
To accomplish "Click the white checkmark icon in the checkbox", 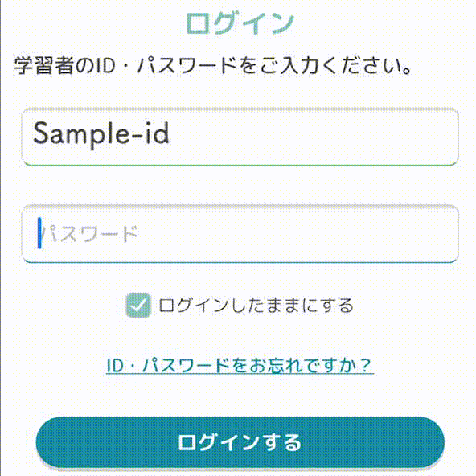I will pyautogui.click(x=138, y=306).
